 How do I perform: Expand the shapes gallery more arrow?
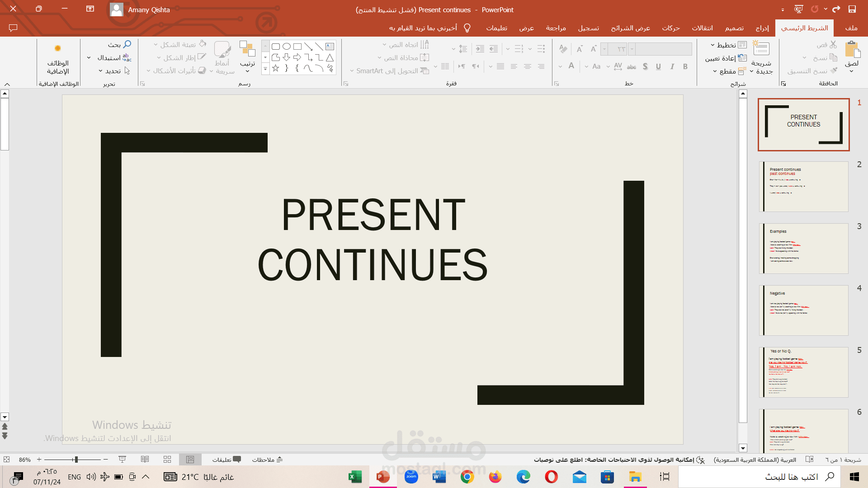265,69
